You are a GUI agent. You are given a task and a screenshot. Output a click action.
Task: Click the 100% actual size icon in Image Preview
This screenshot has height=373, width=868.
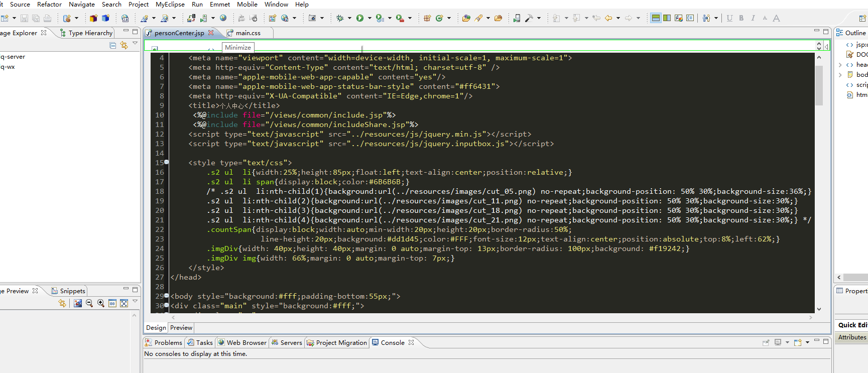click(112, 303)
